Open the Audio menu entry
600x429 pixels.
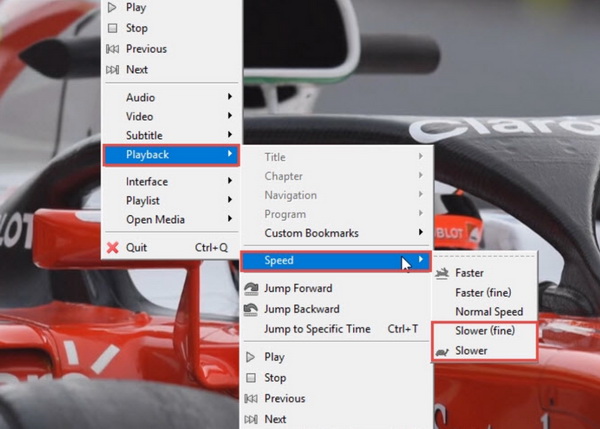171,97
